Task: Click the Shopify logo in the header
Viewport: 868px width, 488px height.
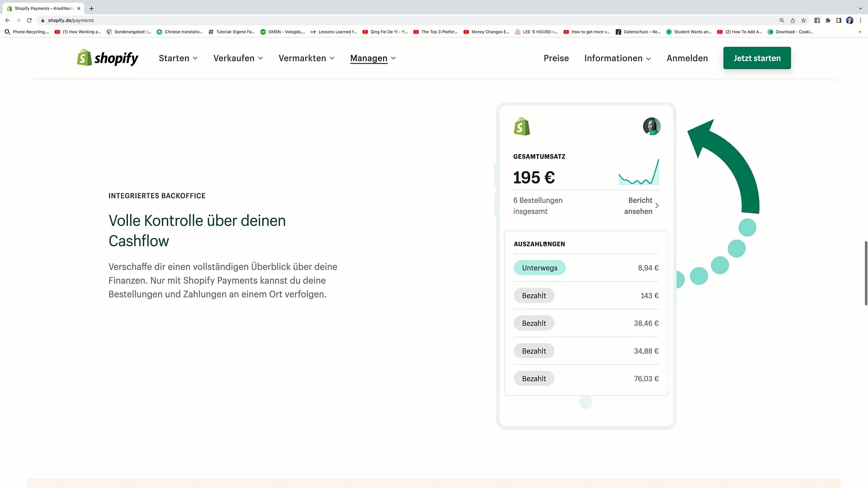Action: 108,58
